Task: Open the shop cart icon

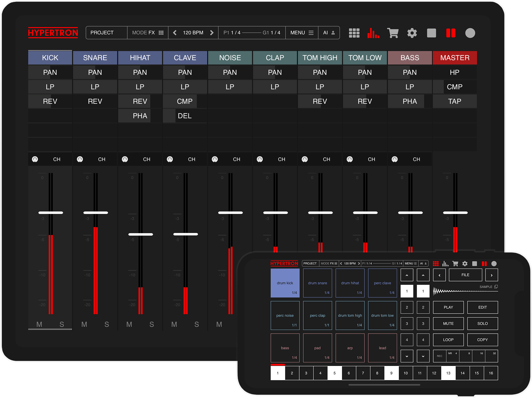Action: 393,33
